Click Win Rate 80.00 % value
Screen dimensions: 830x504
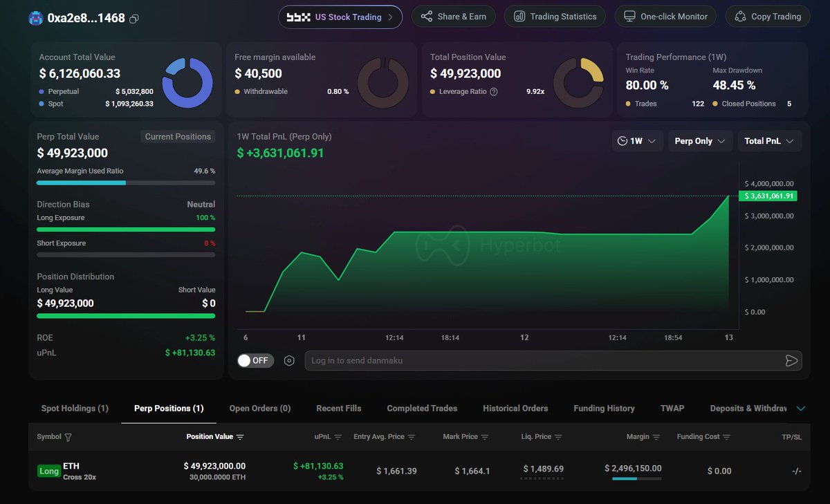coord(647,86)
